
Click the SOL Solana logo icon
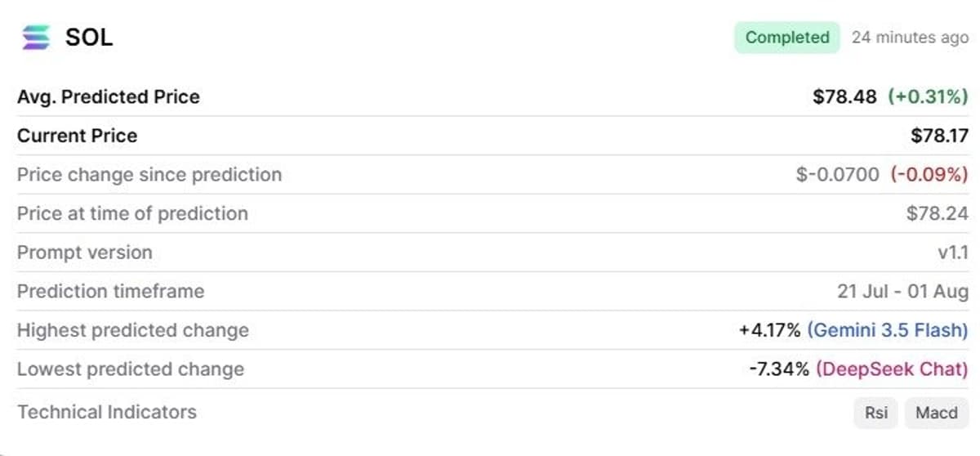coord(36,38)
